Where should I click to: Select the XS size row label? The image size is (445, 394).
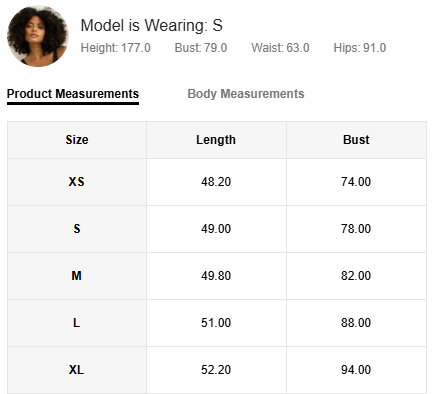(x=77, y=182)
